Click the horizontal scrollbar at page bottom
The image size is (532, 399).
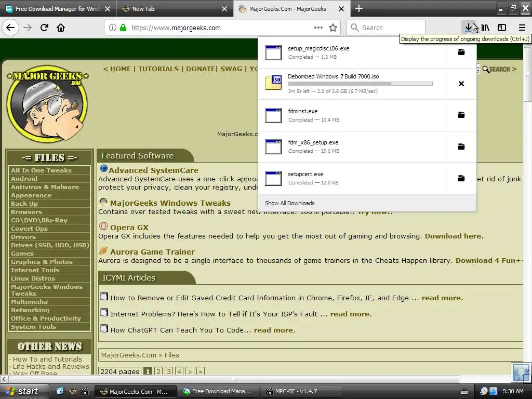tap(234, 379)
